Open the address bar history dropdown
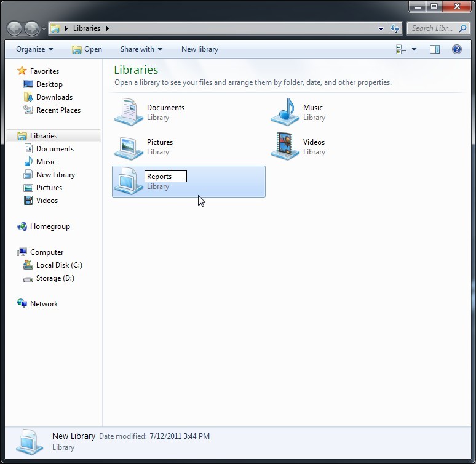The image size is (476, 464). click(381, 28)
